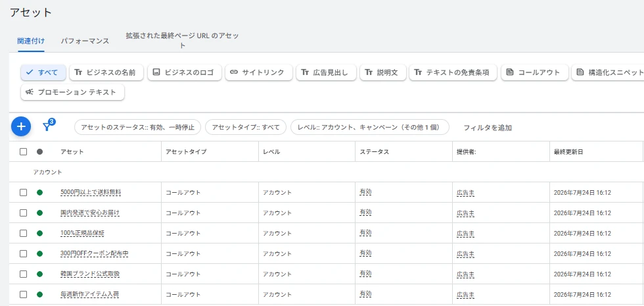Open the filter funnel icon with badge 3
Image resolution: width=644 pixels, height=306 pixels.
(x=48, y=126)
